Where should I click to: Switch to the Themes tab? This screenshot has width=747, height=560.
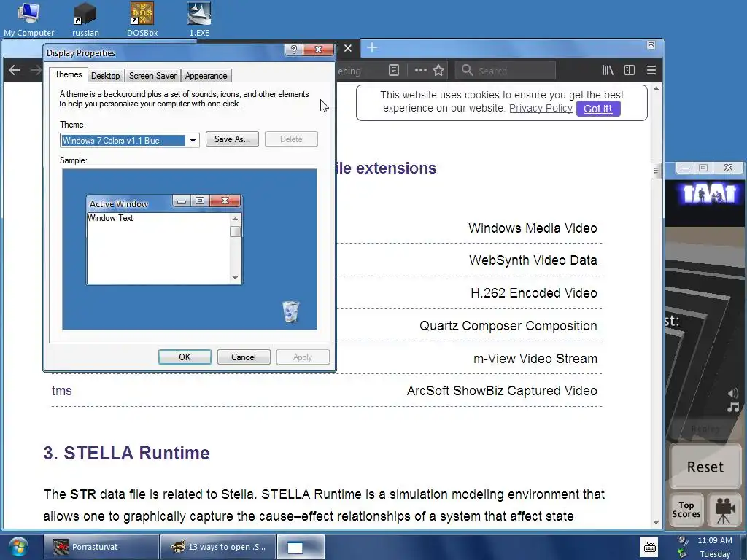pos(68,74)
